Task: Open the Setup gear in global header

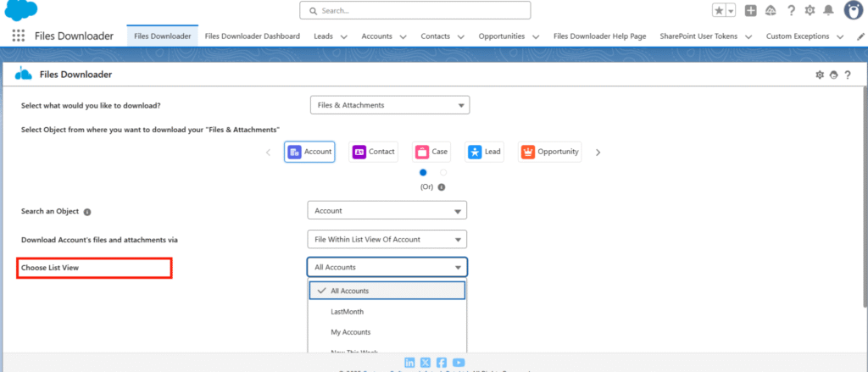Action: click(810, 10)
